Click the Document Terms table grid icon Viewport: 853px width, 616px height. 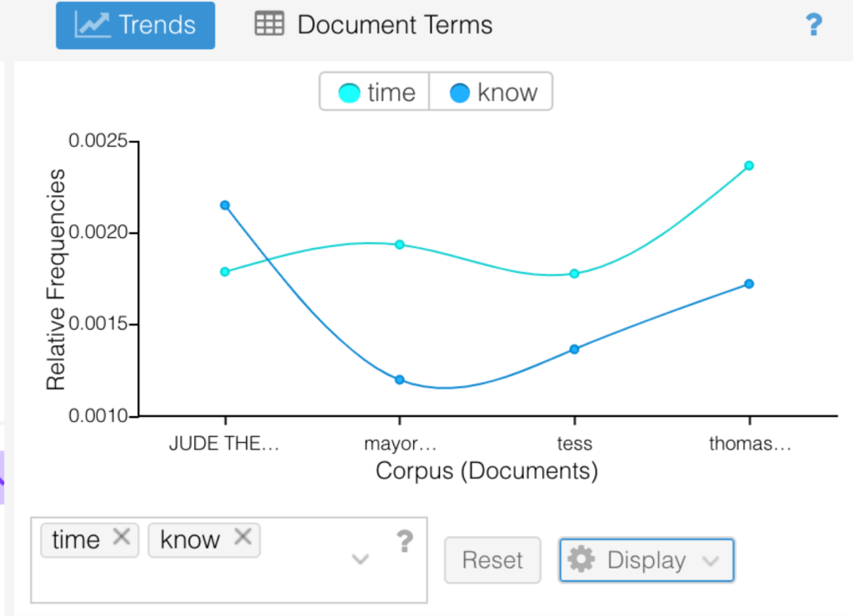[269, 25]
